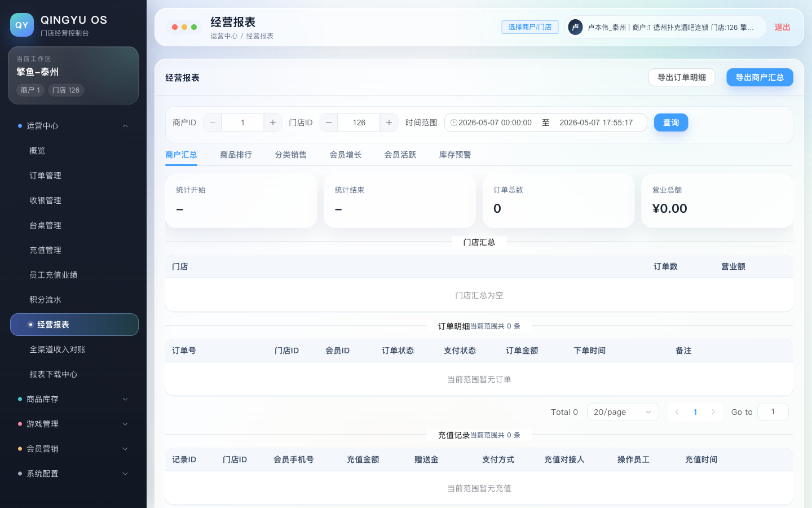812x508 pixels.
Task: Click the end date 2026-05-07 17:55:17
Action: coord(596,122)
